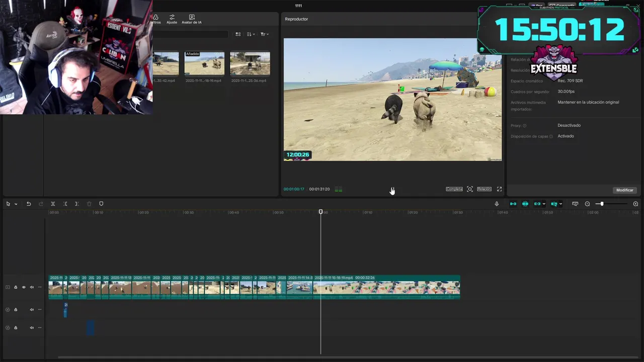This screenshot has width=644, height=362.
Task: Click the Disposición de capas info icon
Action: tap(551, 136)
